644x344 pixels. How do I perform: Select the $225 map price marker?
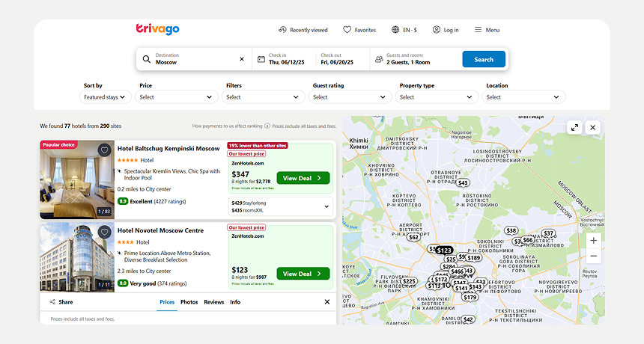click(409, 281)
